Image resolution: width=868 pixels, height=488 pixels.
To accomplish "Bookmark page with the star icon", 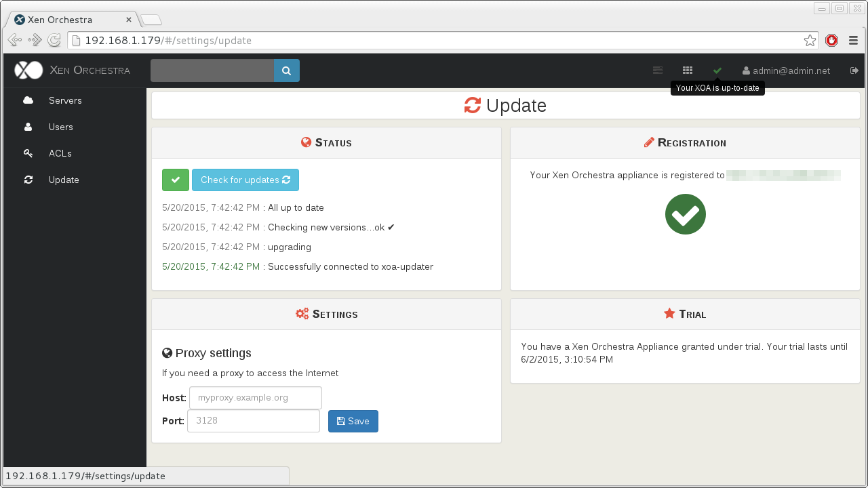I will (810, 41).
